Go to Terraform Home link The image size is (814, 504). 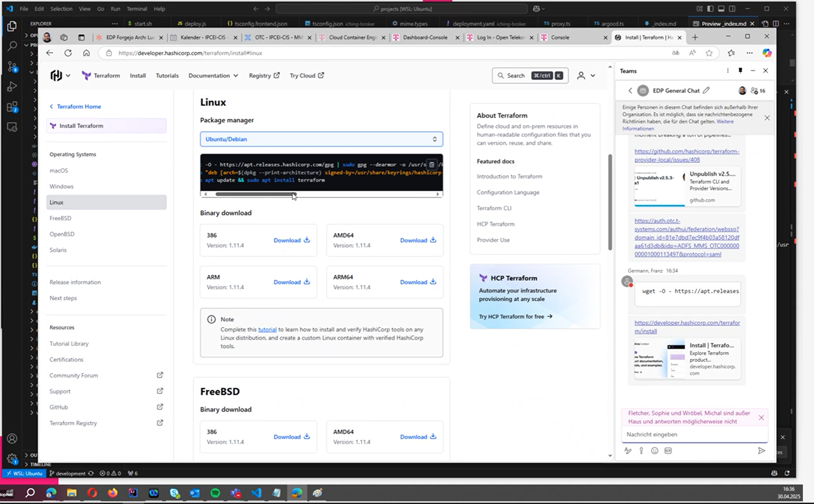75,107
